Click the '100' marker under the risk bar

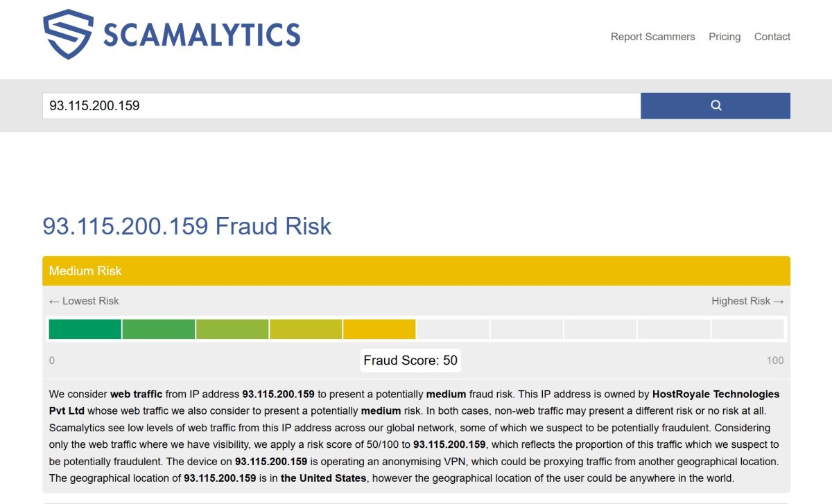(776, 360)
